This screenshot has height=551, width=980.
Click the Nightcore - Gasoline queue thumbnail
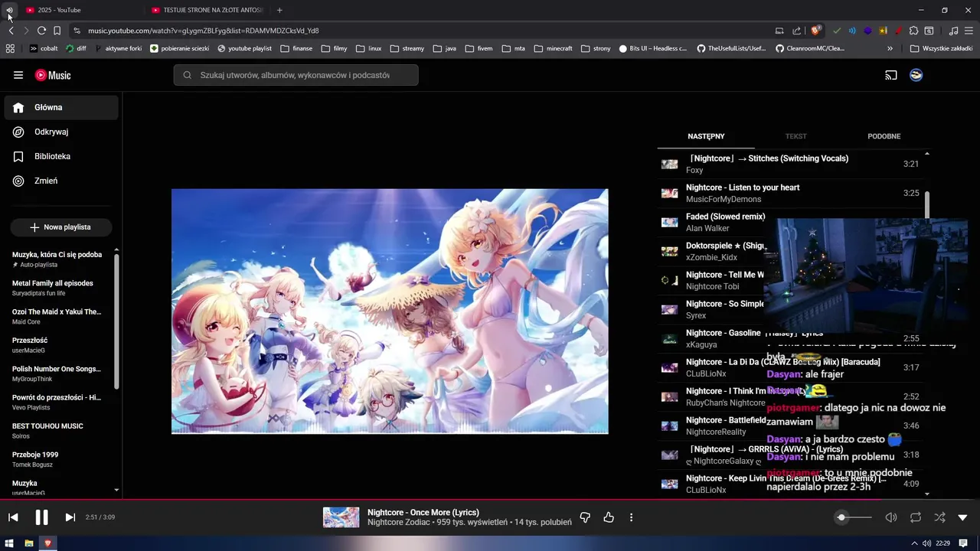tap(670, 339)
